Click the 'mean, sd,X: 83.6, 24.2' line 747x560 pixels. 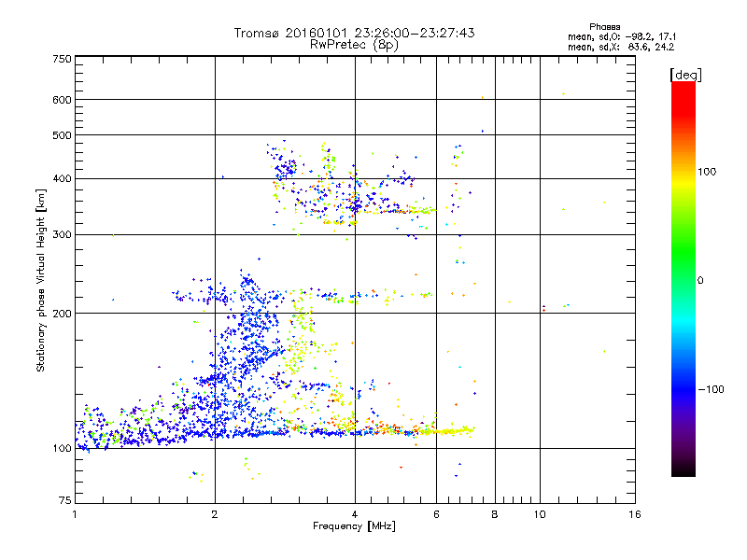tap(620, 47)
